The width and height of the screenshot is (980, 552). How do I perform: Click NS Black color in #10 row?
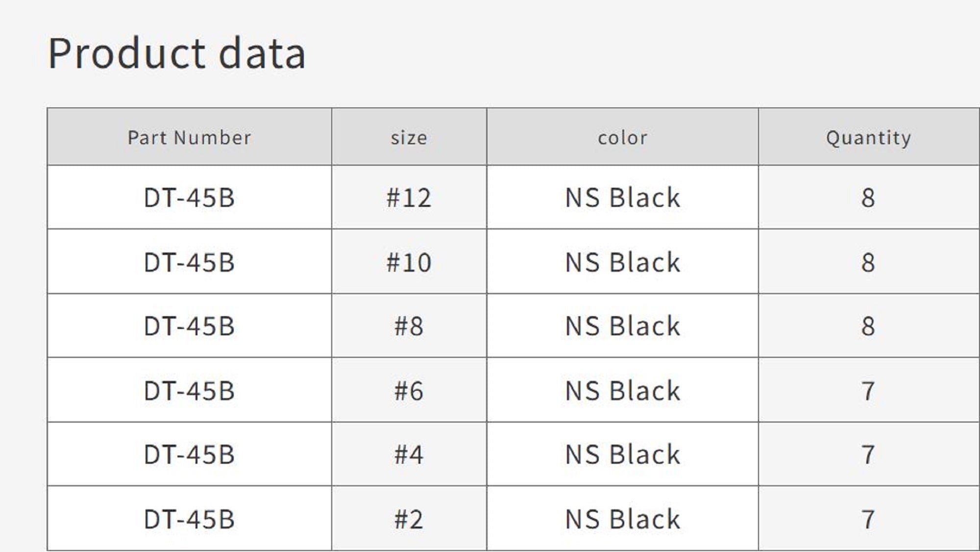(622, 262)
